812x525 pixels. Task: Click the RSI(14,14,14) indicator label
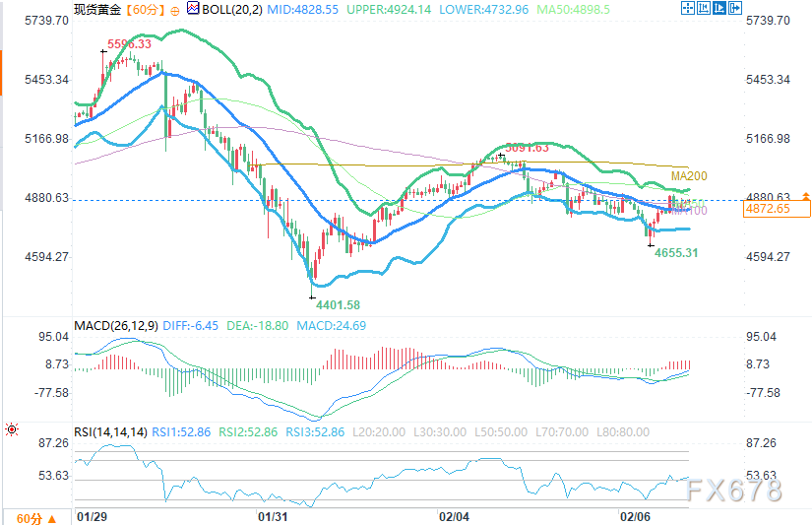111,431
